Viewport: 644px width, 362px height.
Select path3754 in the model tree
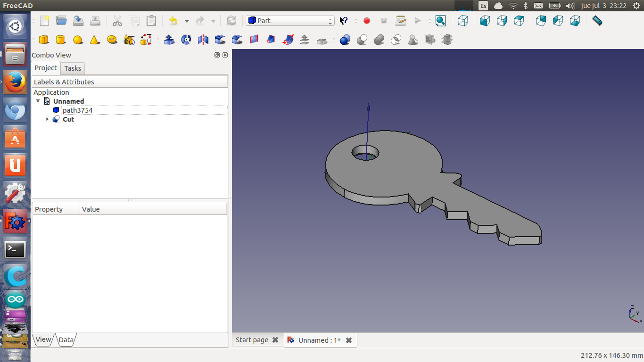tap(77, 110)
